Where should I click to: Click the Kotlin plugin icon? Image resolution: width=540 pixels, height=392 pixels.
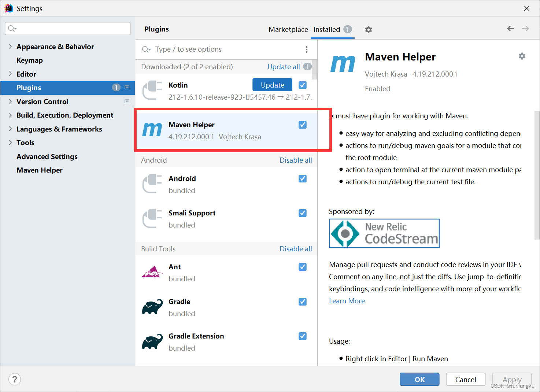(152, 90)
